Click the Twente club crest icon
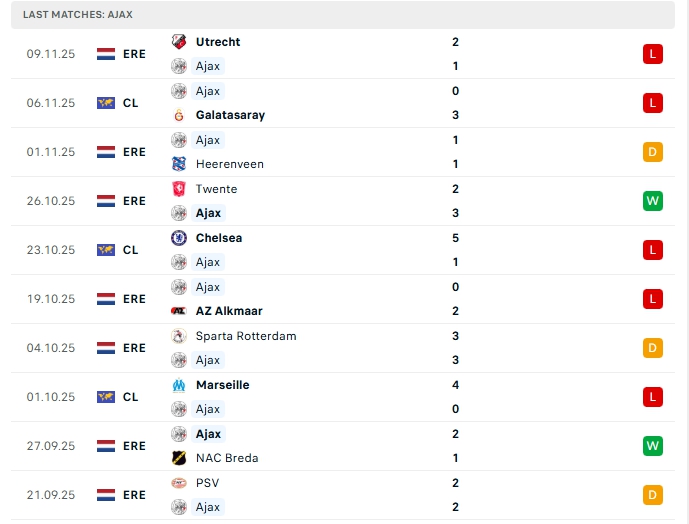The height and width of the screenshot is (524, 689). (x=179, y=189)
